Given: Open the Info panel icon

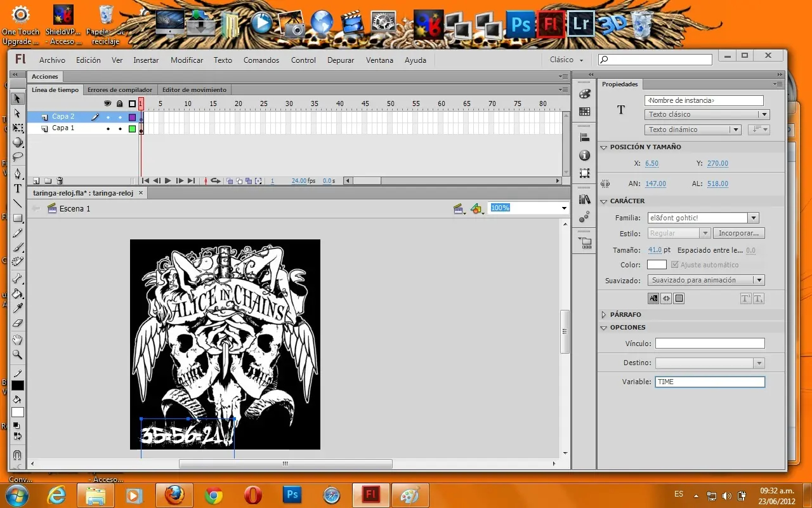Looking at the screenshot, I should 584,155.
